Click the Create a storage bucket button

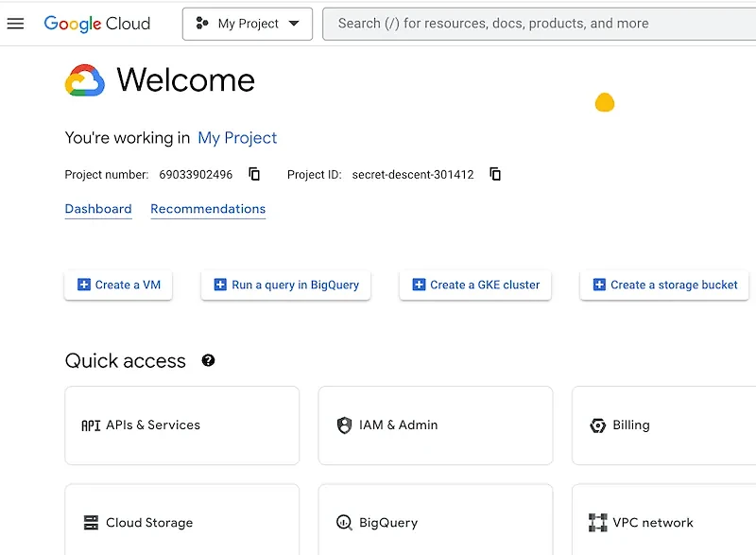(x=664, y=285)
